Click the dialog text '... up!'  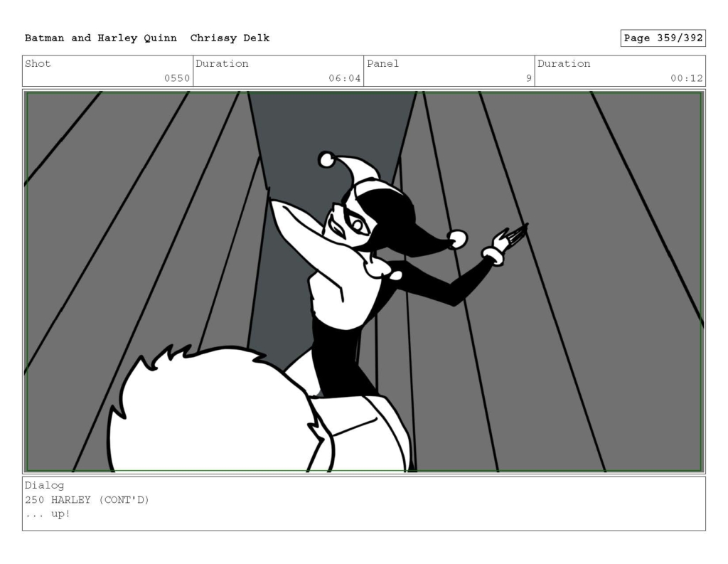48,514
